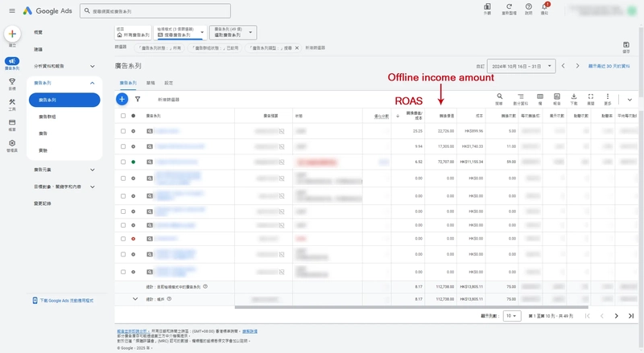Click the green status dot of 6.52 row
Screen dimensions: 644x353
click(133, 162)
